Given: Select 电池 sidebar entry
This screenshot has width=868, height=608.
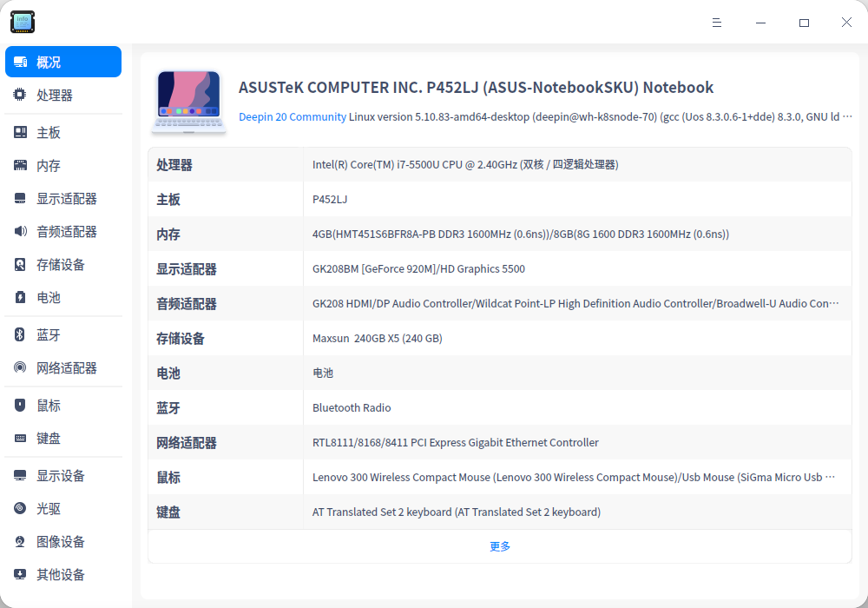Looking at the screenshot, I should coord(63,297).
